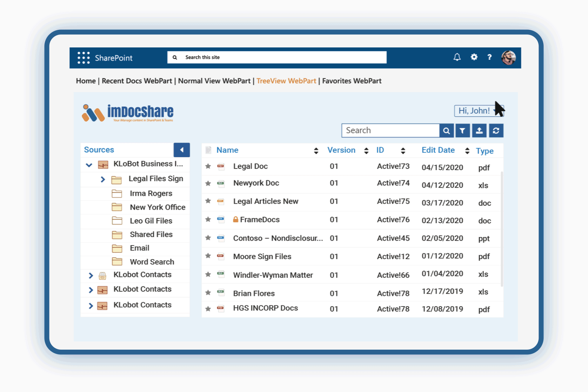Open the Legal Articles New document
The image size is (588, 392).
point(266,201)
